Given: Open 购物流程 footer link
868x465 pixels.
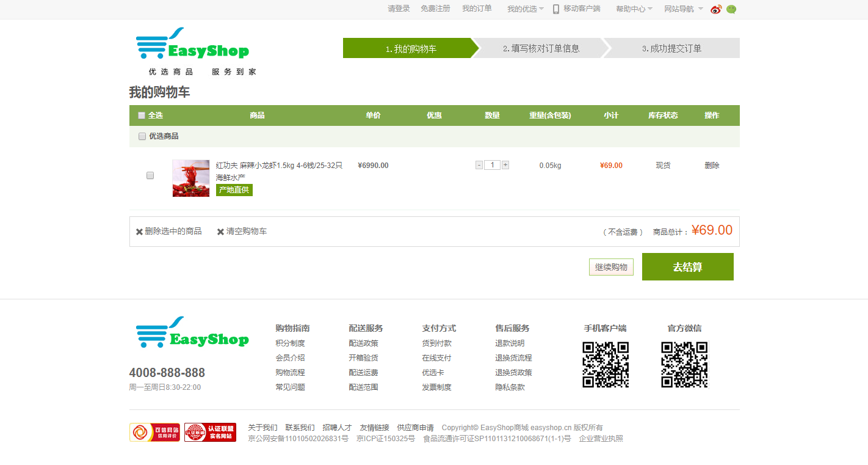Looking at the screenshot, I should coord(290,373).
